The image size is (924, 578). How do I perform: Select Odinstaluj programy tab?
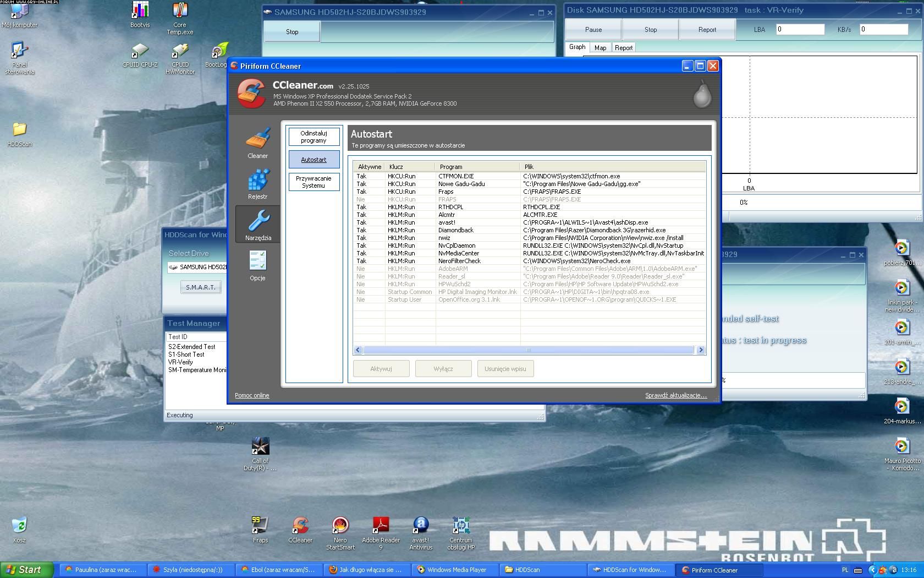point(313,137)
